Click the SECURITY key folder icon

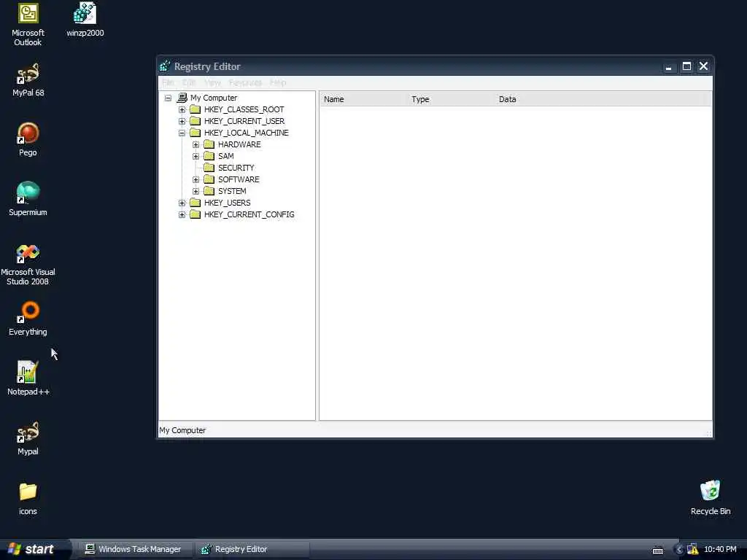coord(209,168)
